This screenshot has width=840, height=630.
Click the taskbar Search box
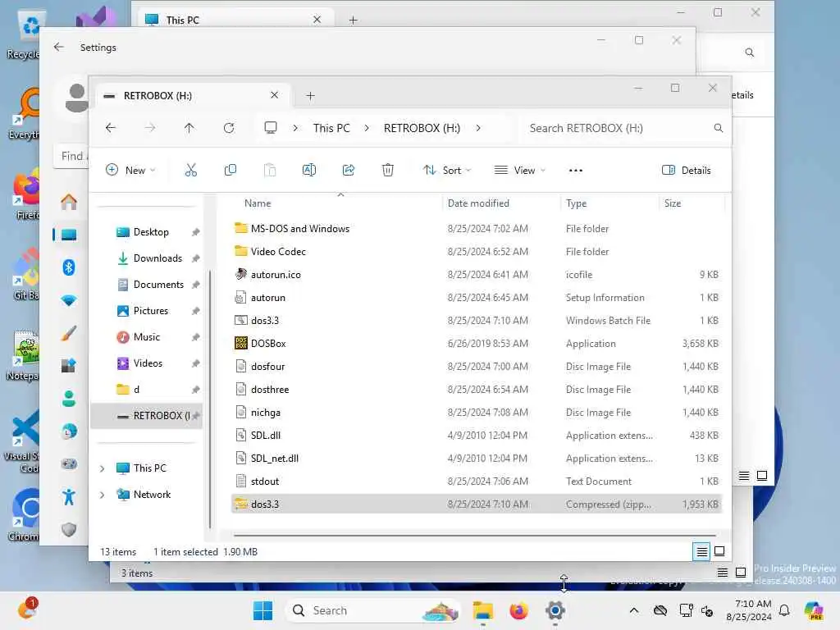pyautogui.click(x=373, y=610)
